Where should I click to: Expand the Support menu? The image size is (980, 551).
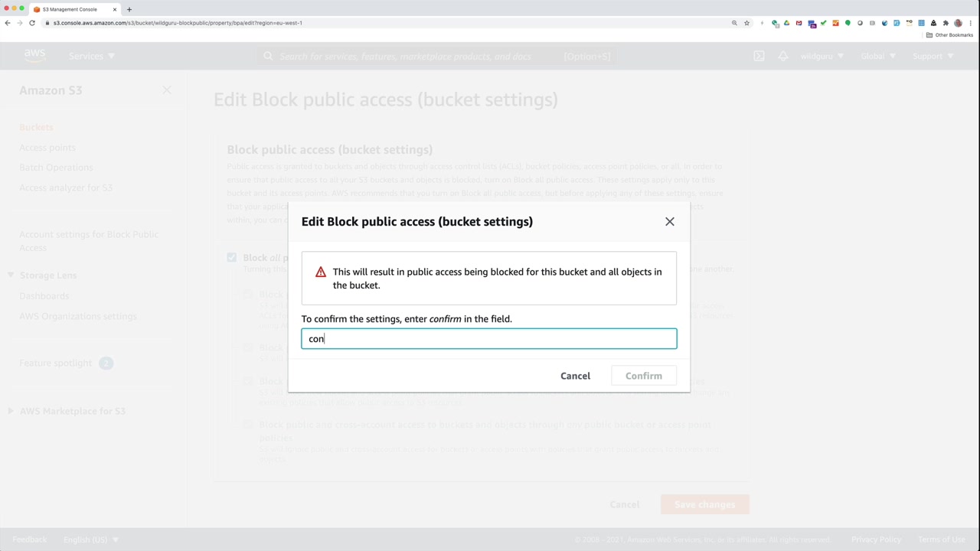[x=933, y=56]
